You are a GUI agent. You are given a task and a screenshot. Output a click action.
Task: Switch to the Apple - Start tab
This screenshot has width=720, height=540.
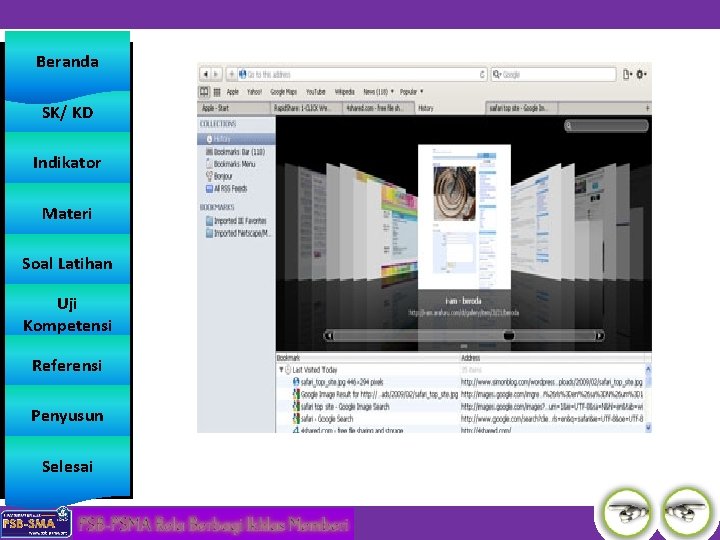click(x=233, y=108)
